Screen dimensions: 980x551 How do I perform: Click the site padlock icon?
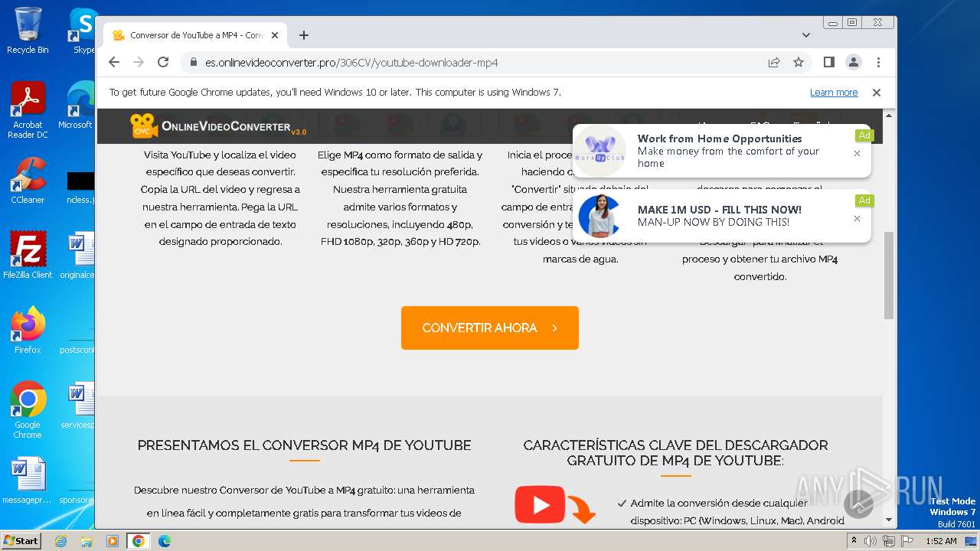(x=193, y=63)
